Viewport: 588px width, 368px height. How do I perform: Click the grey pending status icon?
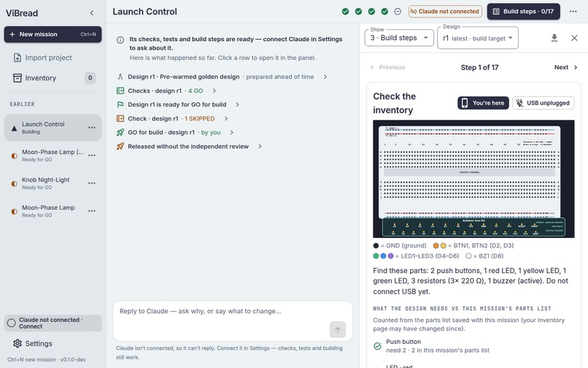(x=398, y=12)
